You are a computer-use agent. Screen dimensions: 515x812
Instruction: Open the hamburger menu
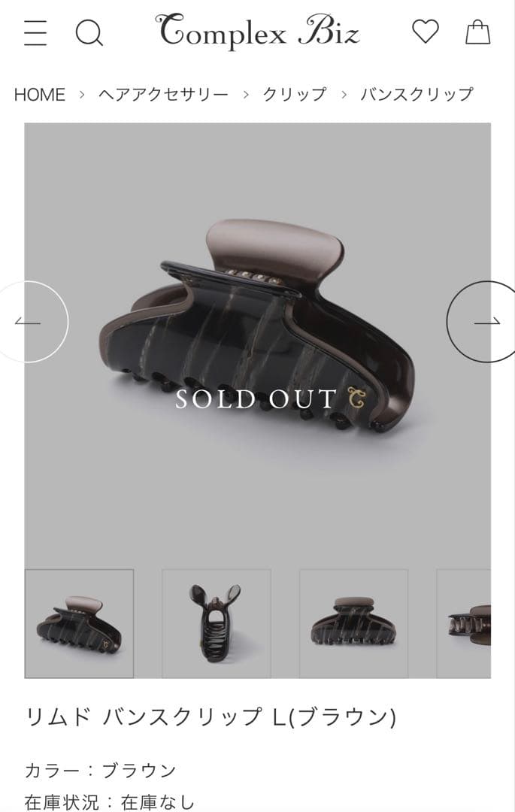[35, 32]
